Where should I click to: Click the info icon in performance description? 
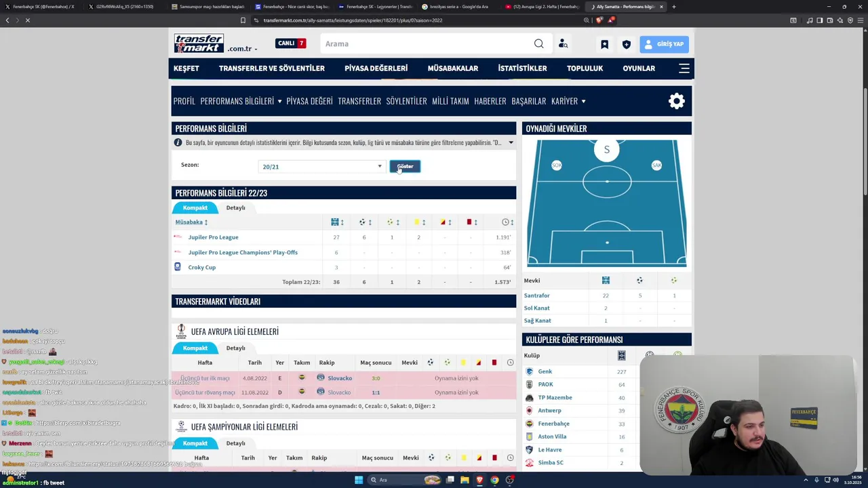178,143
